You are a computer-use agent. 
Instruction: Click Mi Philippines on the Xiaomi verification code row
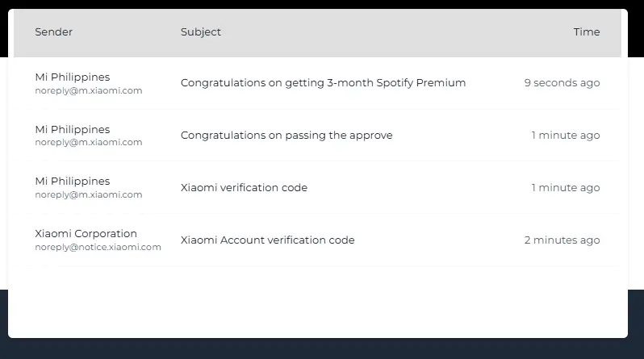pos(73,182)
